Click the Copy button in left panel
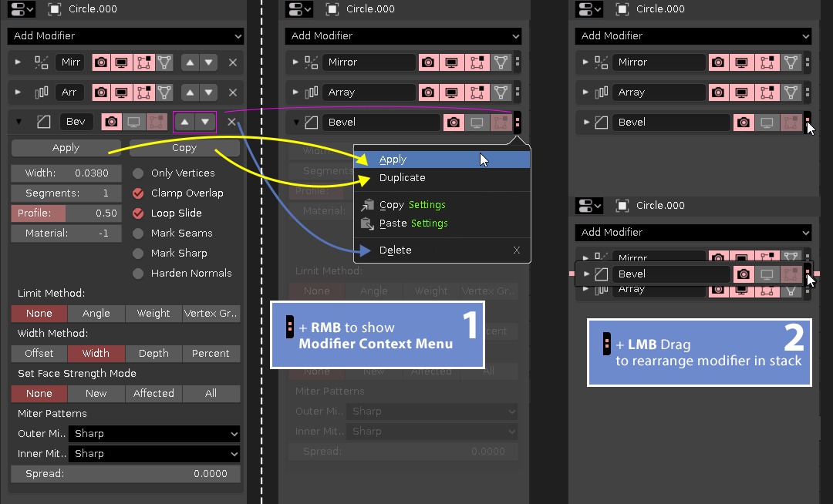Screen dimensions: 833x504 click(x=184, y=148)
